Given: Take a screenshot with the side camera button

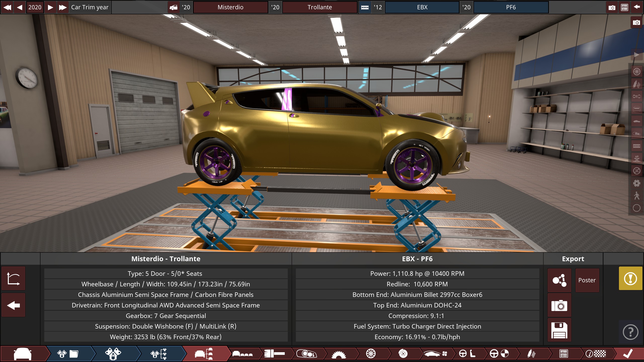Looking at the screenshot, I should point(636,22).
